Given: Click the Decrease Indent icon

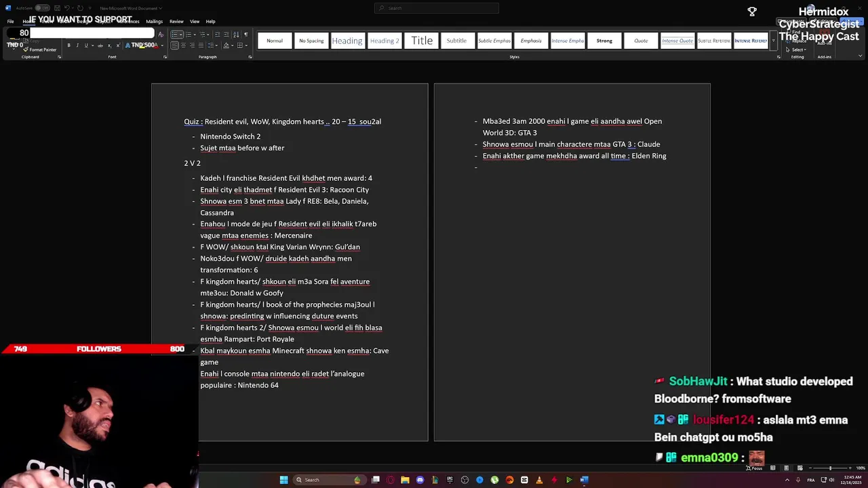Looking at the screenshot, I should 218,35.
